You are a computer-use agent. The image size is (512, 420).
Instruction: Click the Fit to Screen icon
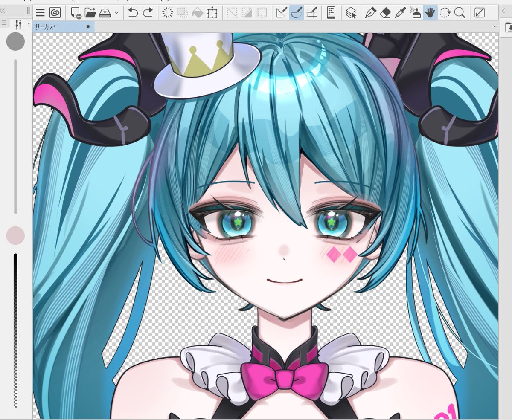[x=480, y=13]
